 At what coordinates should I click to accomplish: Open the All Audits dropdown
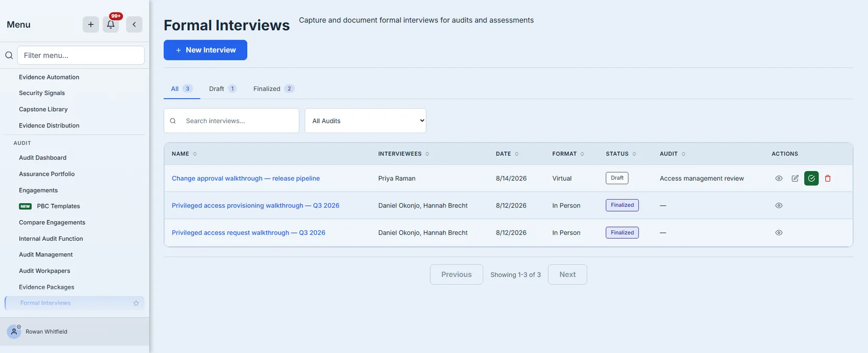(365, 121)
